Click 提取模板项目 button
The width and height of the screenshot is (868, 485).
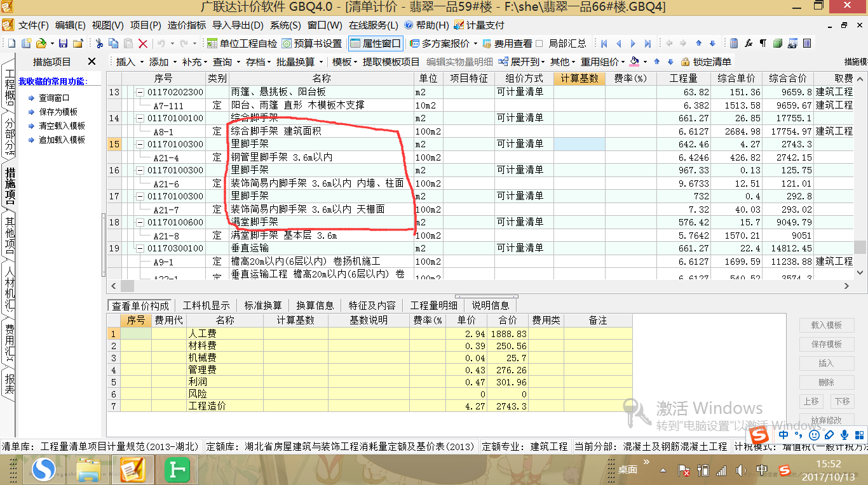point(391,62)
